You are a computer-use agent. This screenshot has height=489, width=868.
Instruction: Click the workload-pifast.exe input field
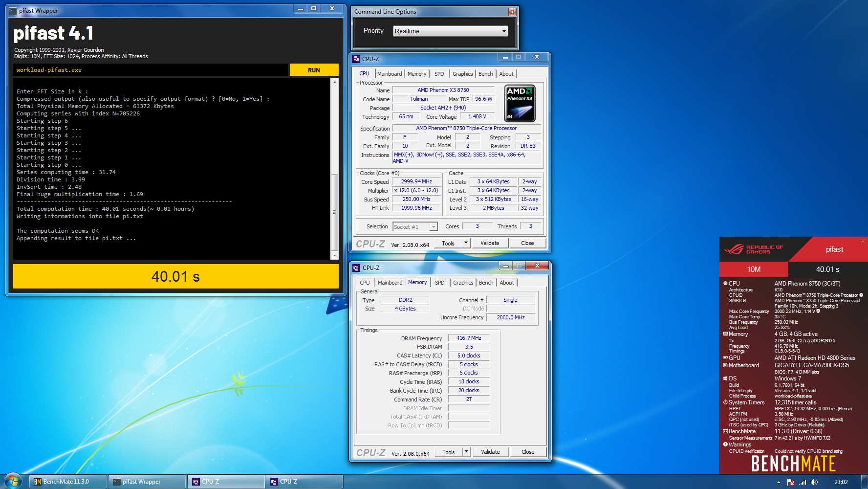(x=151, y=70)
